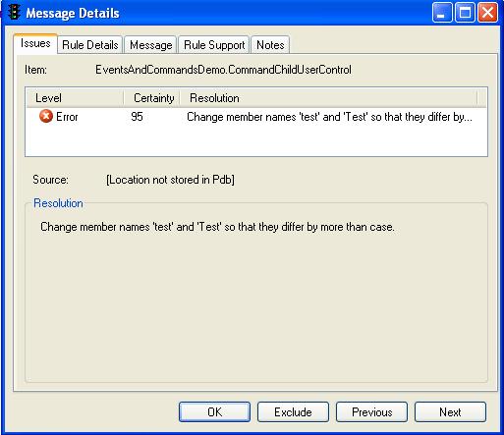Viewport: 504px width, 435px height.
Task: Click '[Location not stored in Pdb]' source text
Action: click(x=170, y=180)
